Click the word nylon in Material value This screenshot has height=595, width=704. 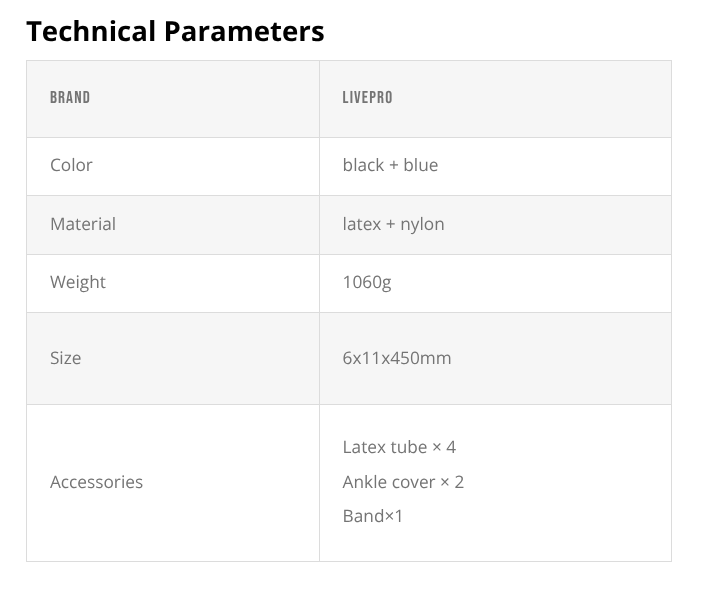pyautogui.click(x=422, y=224)
